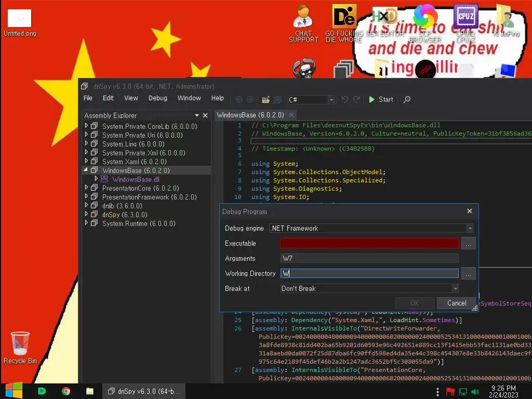Expand dnlib (3.6.0.0) node

tap(86, 205)
